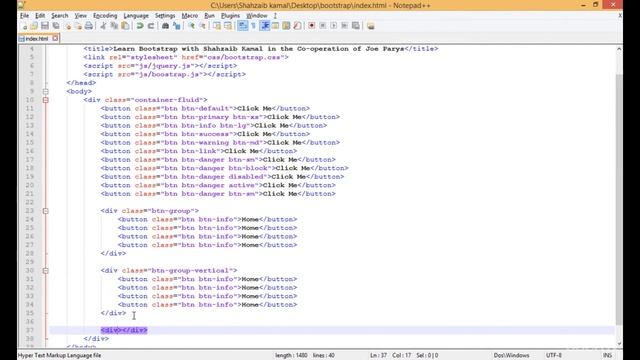Collapse the btn-group div fold marker
Viewport: 640px width, 360px height.
click(46, 211)
